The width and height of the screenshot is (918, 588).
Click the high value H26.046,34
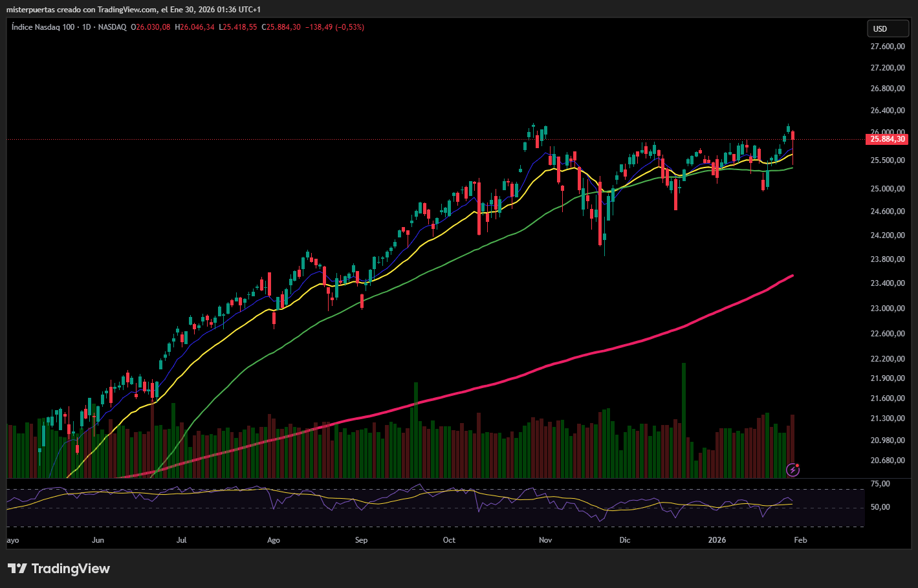pos(195,27)
